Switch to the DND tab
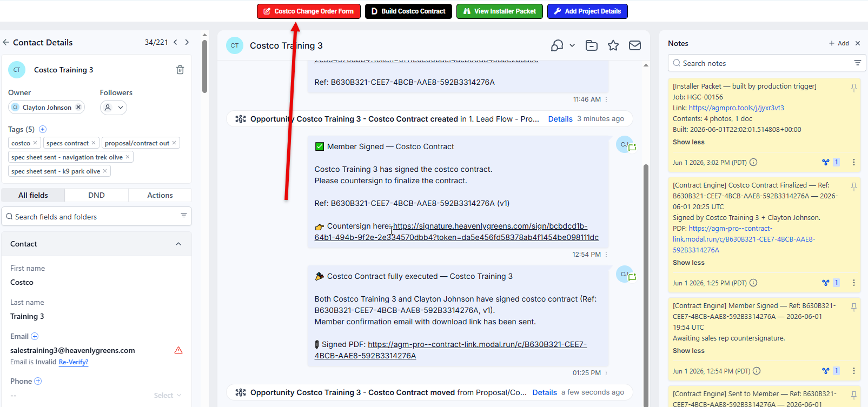Viewport: 868px width, 407px height. click(x=96, y=195)
